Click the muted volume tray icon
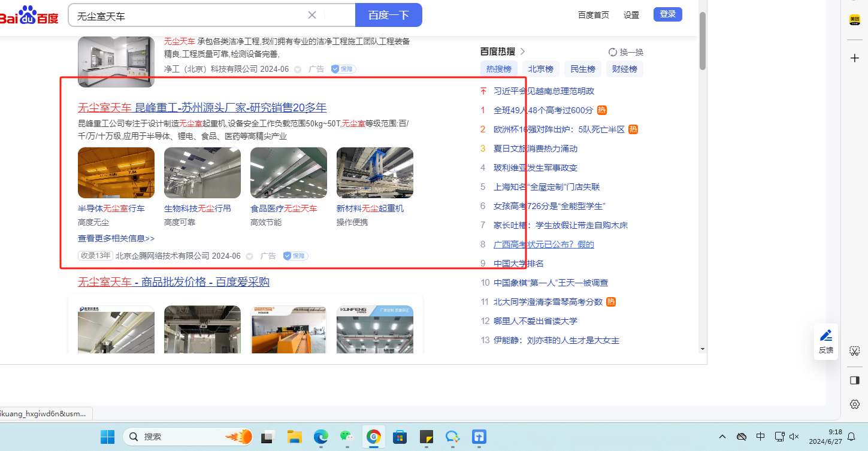Viewport: 868px width, 451px height. coord(795,437)
